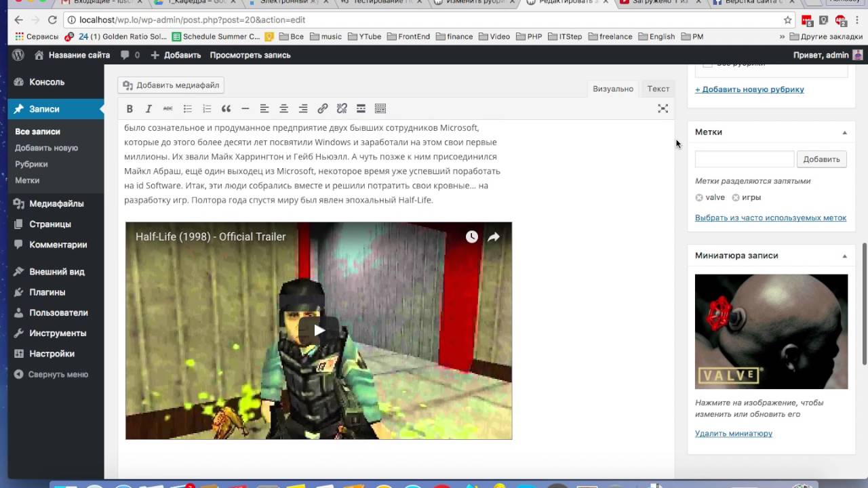Screen dimensions: 868x488
Task: Switch to the Визуально editor tab
Action: pyautogui.click(x=613, y=89)
